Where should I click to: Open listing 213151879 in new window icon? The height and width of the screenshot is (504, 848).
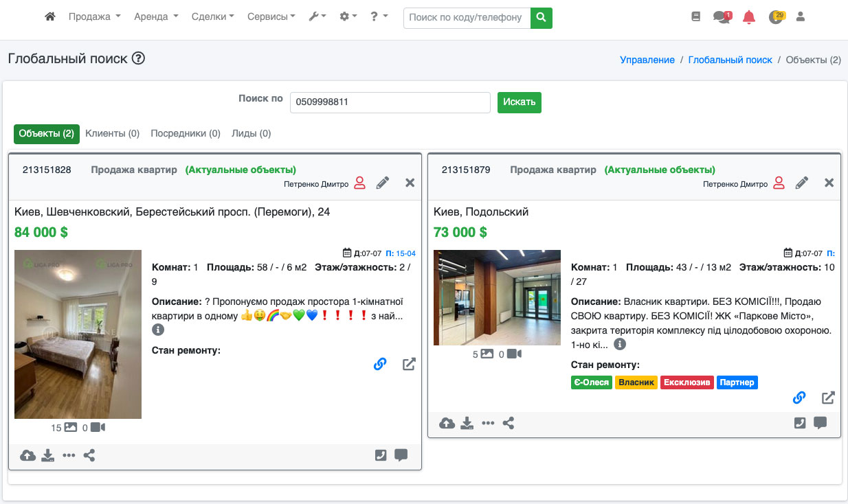point(828,398)
